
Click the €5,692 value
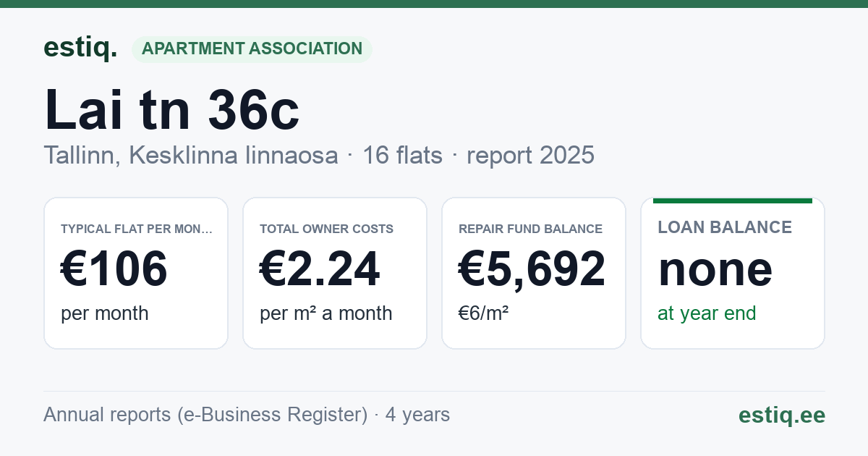(x=532, y=269)
